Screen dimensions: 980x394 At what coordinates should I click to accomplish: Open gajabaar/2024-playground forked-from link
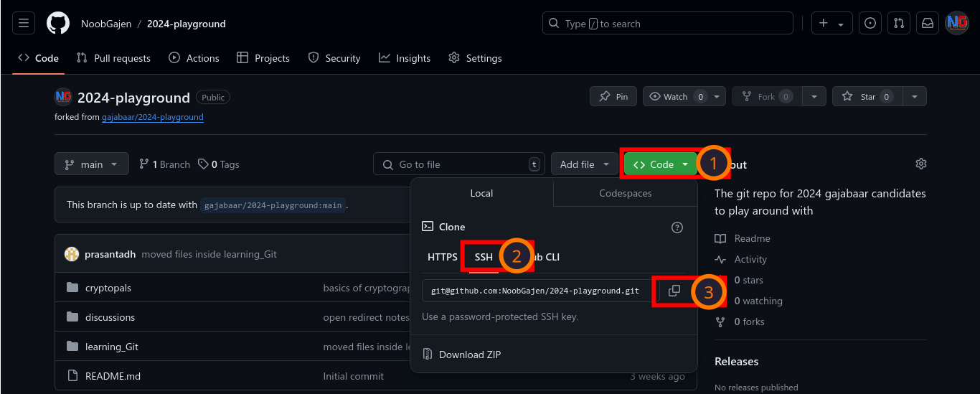(x=153, y=117)
